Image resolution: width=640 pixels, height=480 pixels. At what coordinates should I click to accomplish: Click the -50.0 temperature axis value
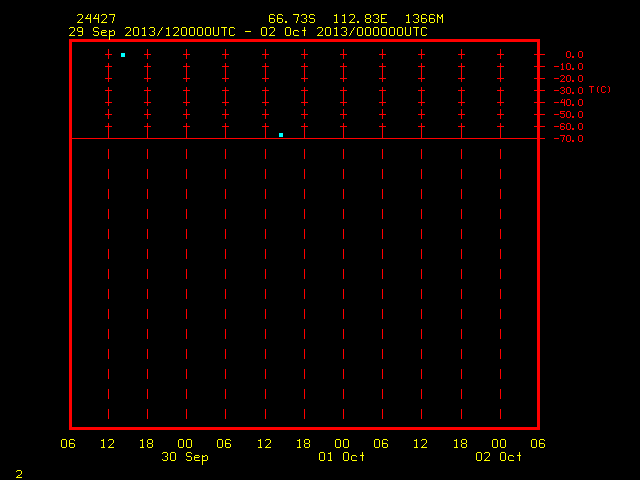click(569, 115)
